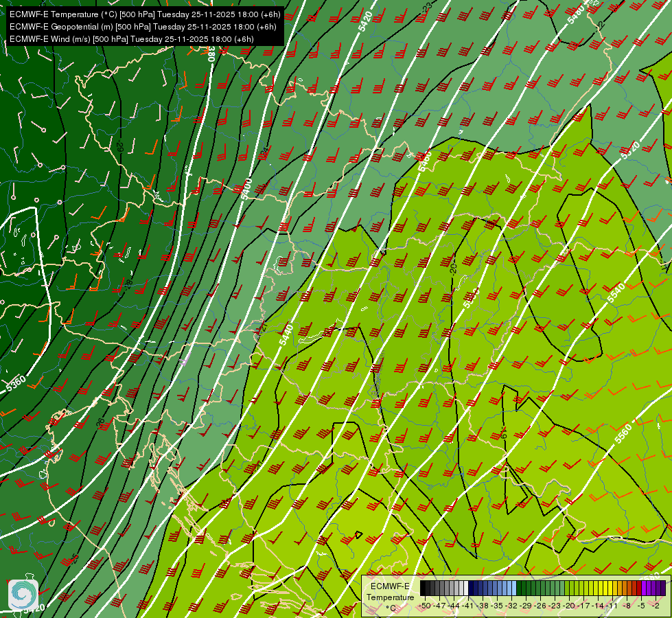Screen dimensions: 672x618
Task: Click the -17 tick label in colour bar
Action: coord(584,606)
